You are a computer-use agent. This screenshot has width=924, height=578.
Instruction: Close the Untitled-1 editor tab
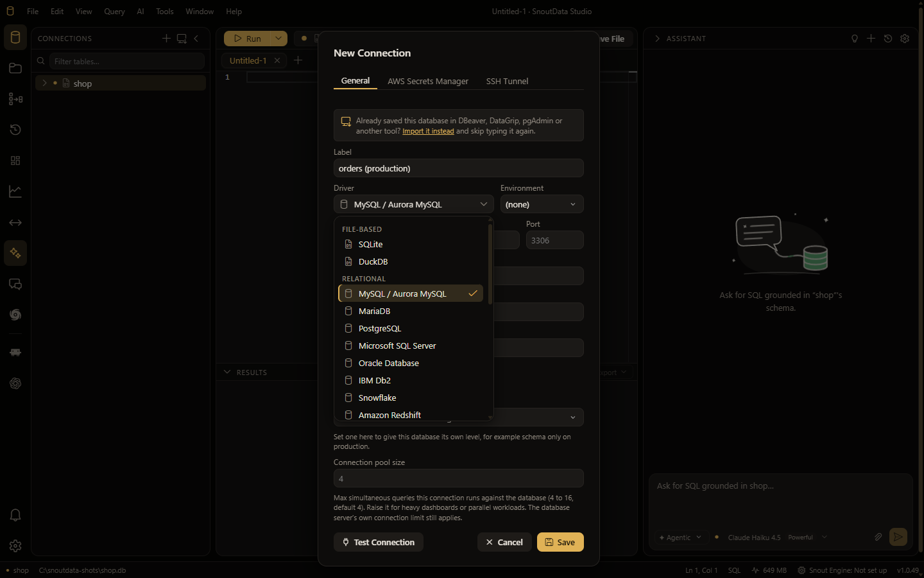click(x=277, y=60)
